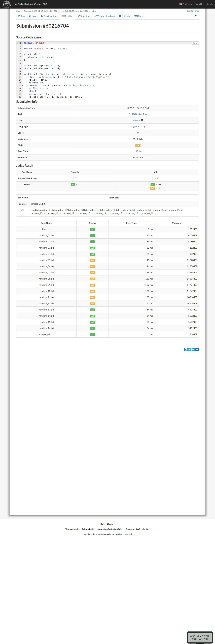Open the English language dropdown

point(186,4)
